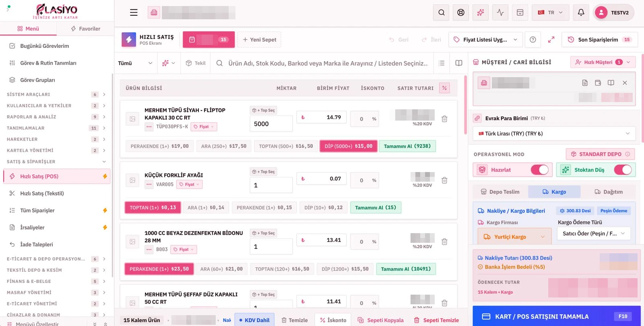This screenshot has width=644, height=326.
Task: Open Fiyat Listesi Uyg... dropdown
Action: [485, 39]
